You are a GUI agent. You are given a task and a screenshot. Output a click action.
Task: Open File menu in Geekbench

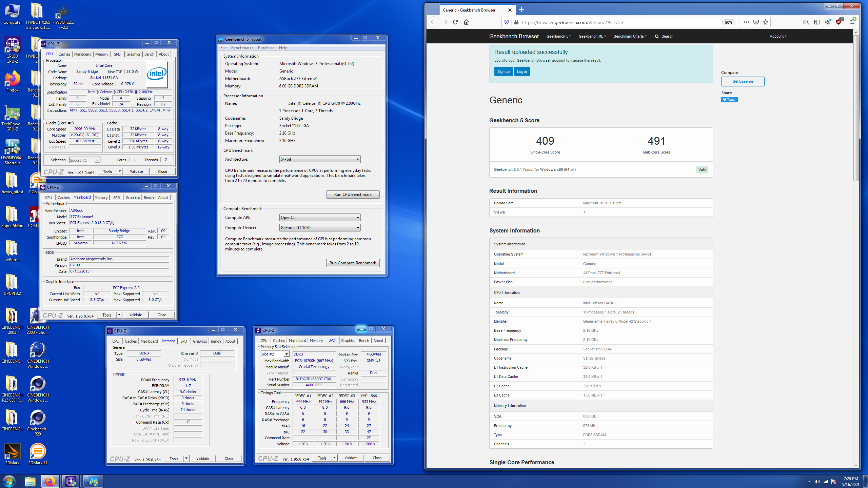(223, 48)
